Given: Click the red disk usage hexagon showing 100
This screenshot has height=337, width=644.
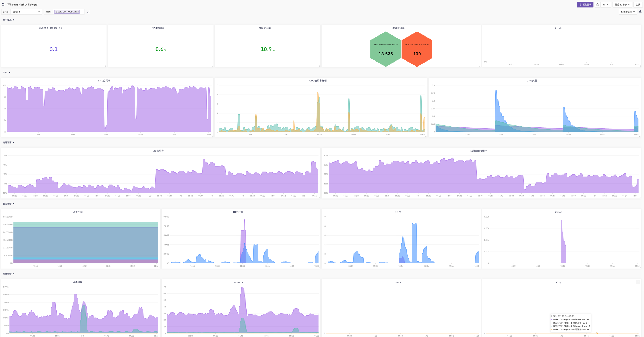Looking at the screenshot, I should pyautogui.click(x=417, y=49).
